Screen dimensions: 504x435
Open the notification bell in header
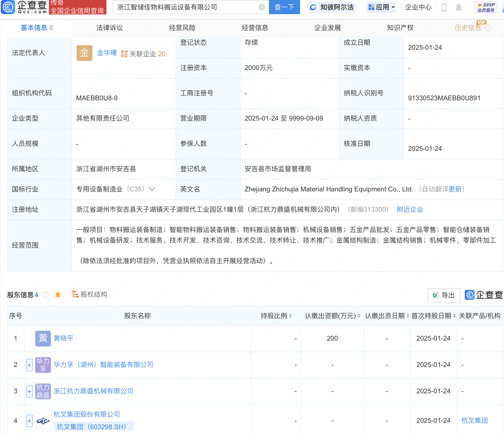459,7
